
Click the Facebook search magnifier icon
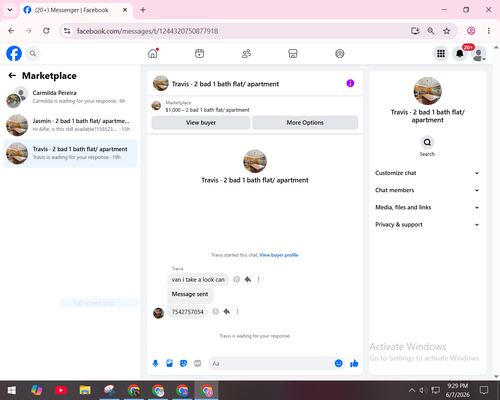[33, 53]
